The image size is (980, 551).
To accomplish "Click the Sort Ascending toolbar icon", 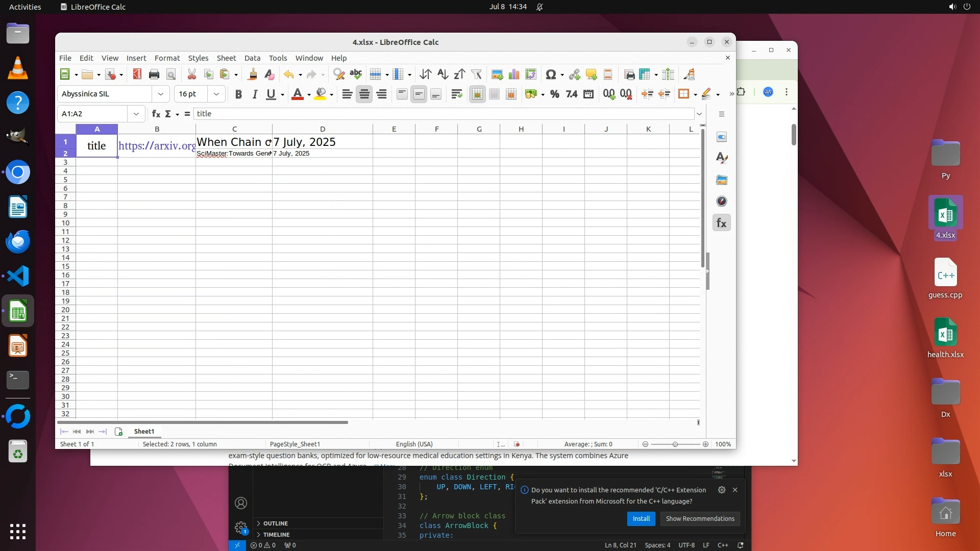I will (x=443, y=74).
